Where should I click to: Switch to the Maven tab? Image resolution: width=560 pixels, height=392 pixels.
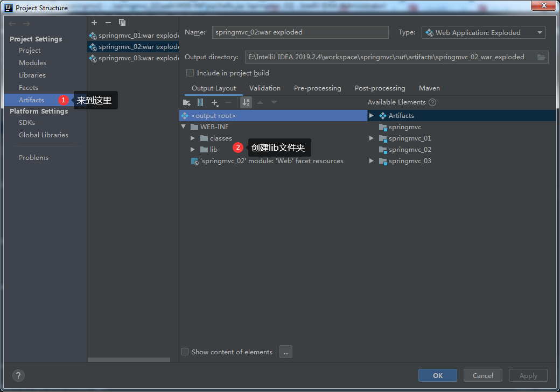429,88
